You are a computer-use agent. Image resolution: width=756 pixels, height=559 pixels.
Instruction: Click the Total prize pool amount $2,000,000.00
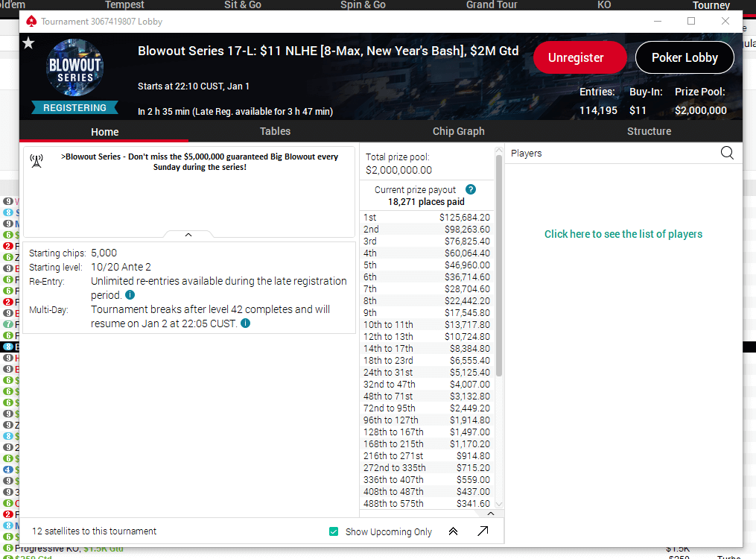pos(398,170)
